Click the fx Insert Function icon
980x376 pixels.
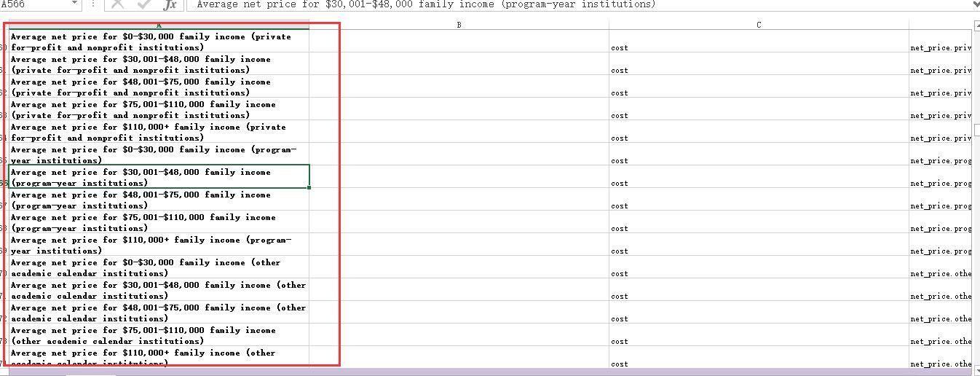click(170, 4)
